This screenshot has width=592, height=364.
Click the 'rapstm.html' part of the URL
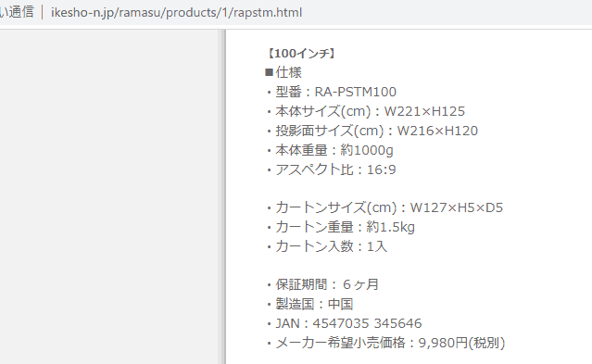[268, 12]
